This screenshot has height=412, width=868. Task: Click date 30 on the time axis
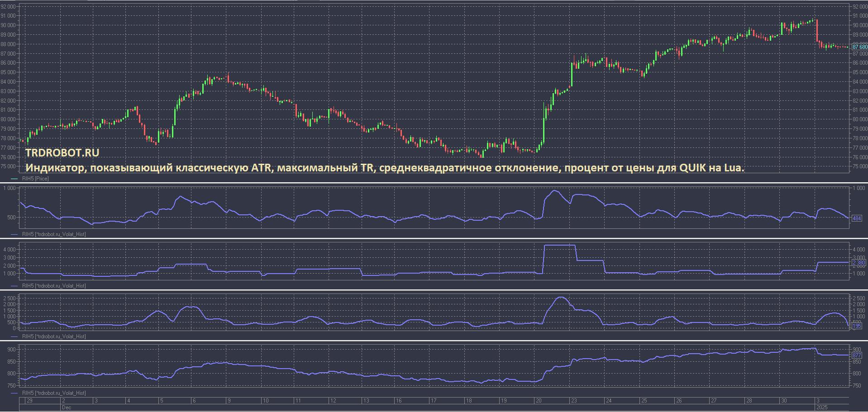784,401
